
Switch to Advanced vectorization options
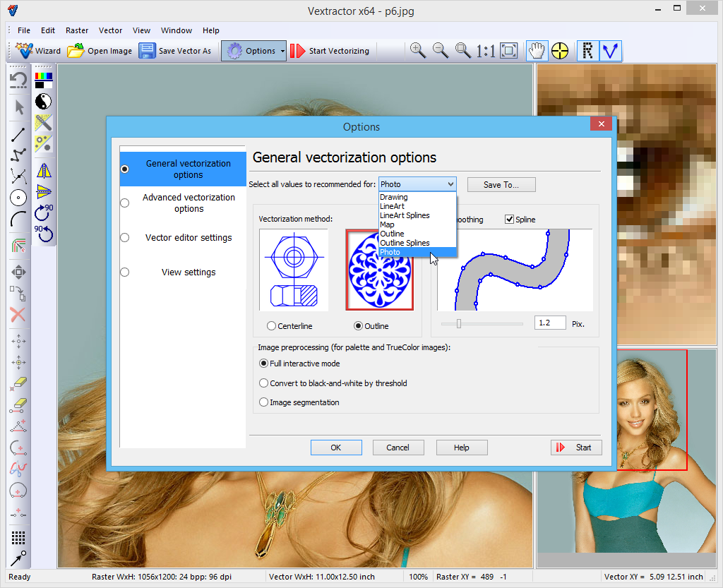click(189, 203)
